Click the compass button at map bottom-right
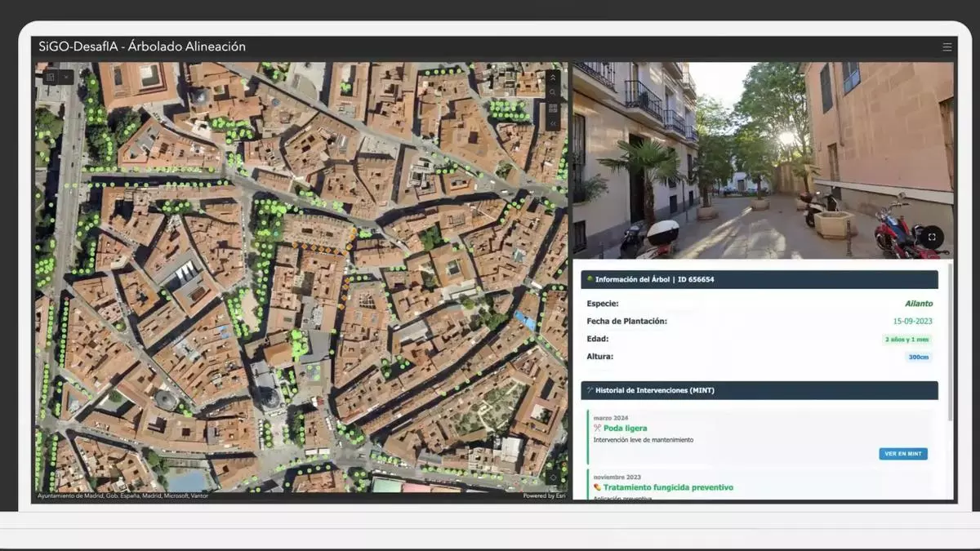The height and width of the screenshot is (551, 980). 553,478
